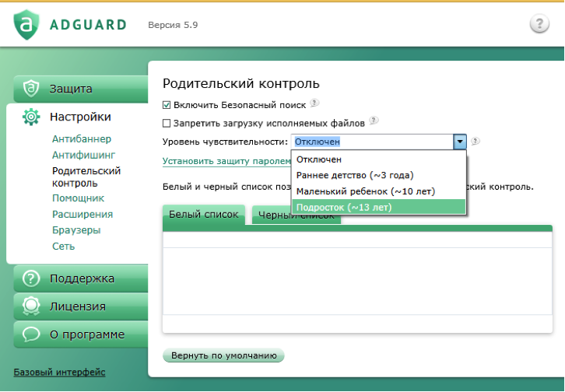This screenshot has height=392, width=565.
Task: Disable the Включить Безопасный поиск checkbox
Action: coord(167,104)
